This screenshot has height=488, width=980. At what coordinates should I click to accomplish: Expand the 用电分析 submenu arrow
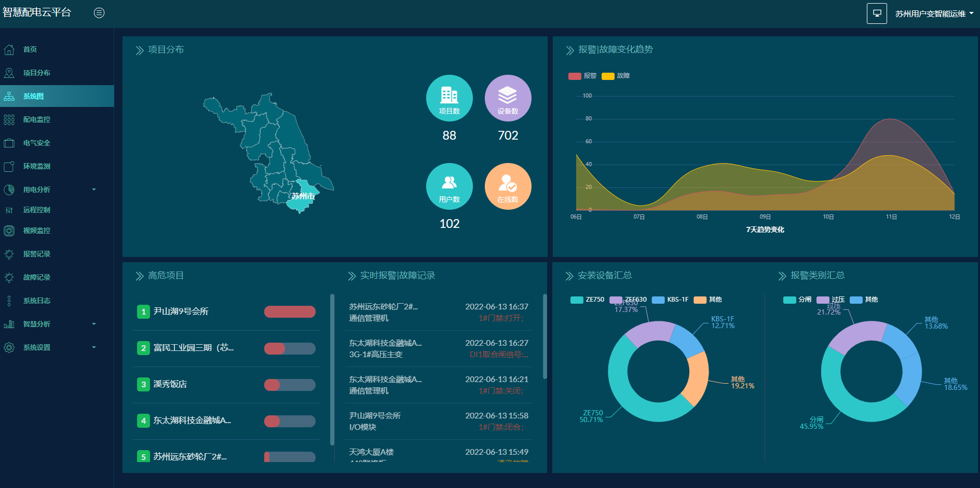coord(94,189)
